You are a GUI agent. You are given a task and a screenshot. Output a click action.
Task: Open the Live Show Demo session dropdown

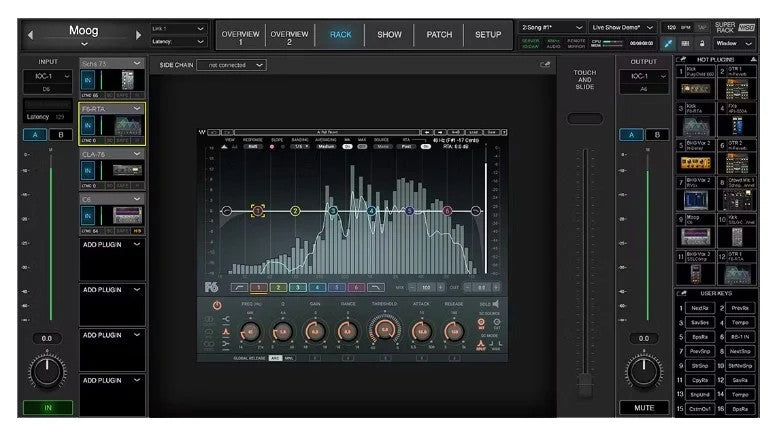click(622, 27)
